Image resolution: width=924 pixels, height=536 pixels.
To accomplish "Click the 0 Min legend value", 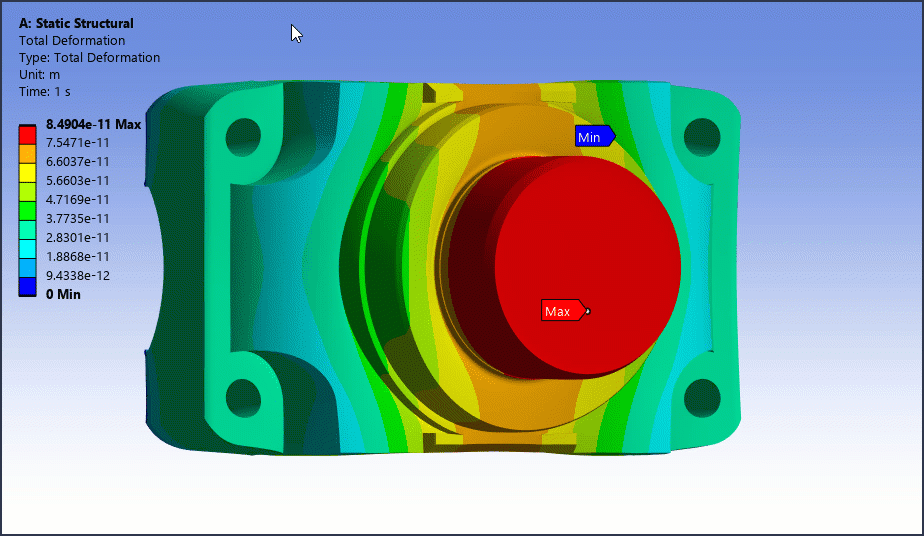I will (x=63, y=294).
